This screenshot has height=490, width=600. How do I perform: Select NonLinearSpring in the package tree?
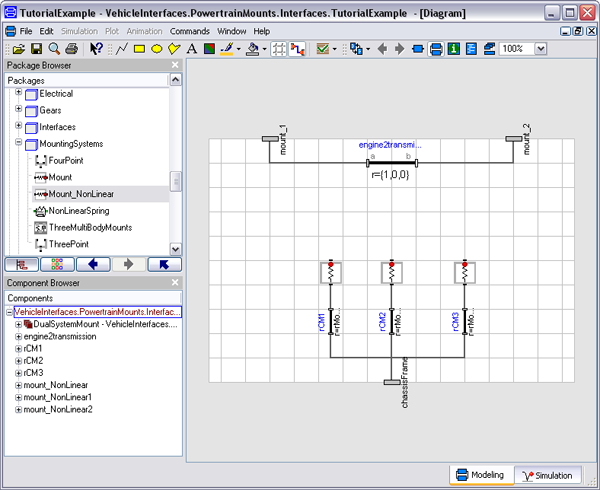click(78, 211)
